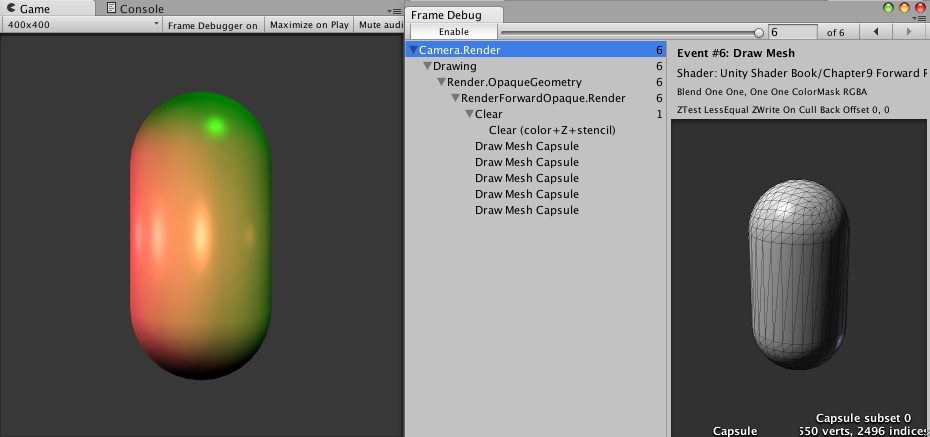Step to the previous frame event

tap(875, 32)
